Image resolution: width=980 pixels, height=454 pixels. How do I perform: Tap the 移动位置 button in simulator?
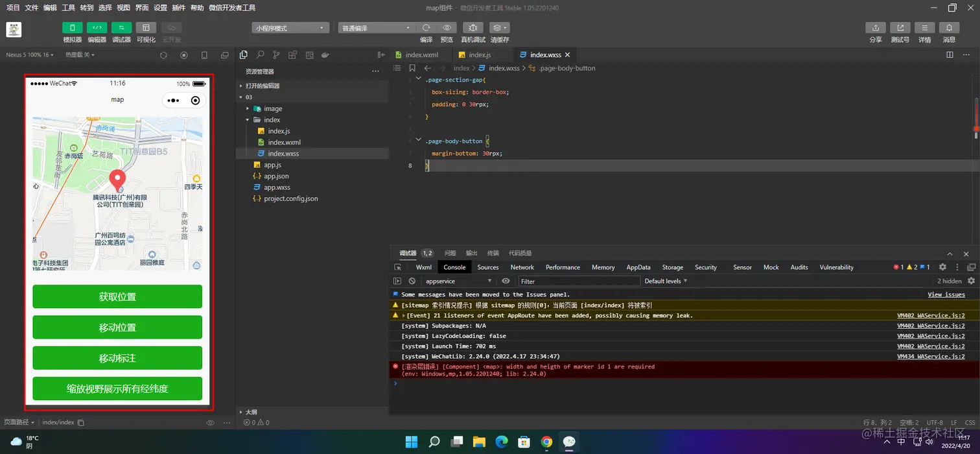point(117,328)
